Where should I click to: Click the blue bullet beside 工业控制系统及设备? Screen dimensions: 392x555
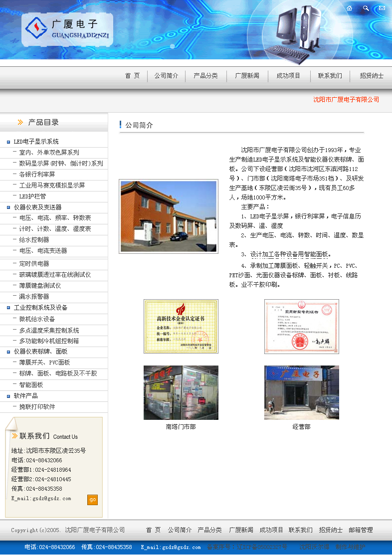8,308
